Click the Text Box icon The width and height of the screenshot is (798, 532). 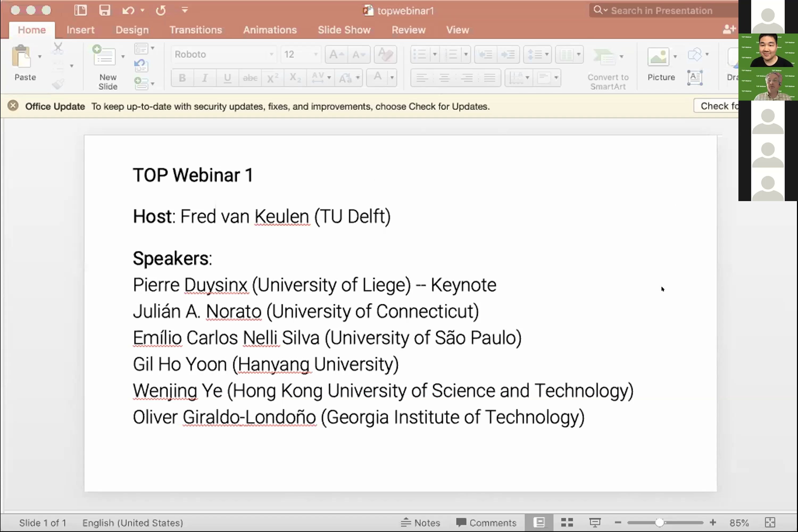695,78
